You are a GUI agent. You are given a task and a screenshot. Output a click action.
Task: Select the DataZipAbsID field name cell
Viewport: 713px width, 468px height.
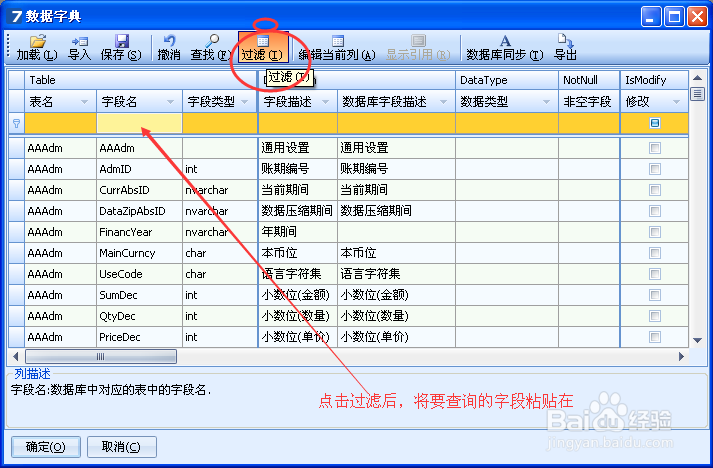coord(140,211)
